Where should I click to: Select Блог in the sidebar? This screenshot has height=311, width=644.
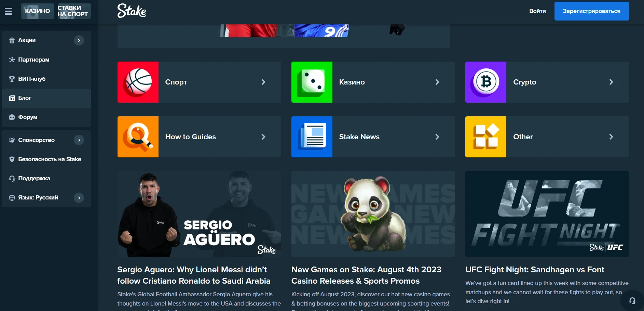(46, 98)
